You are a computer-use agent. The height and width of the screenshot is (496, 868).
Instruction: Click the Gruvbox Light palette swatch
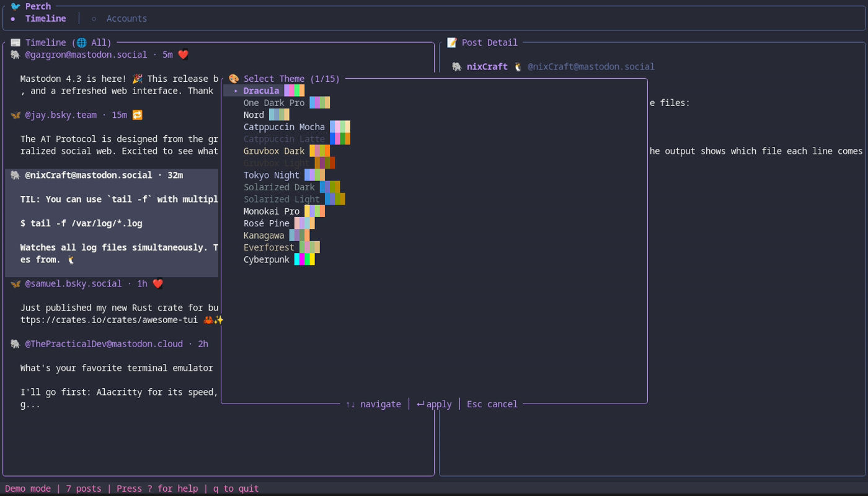click(325, 163)
